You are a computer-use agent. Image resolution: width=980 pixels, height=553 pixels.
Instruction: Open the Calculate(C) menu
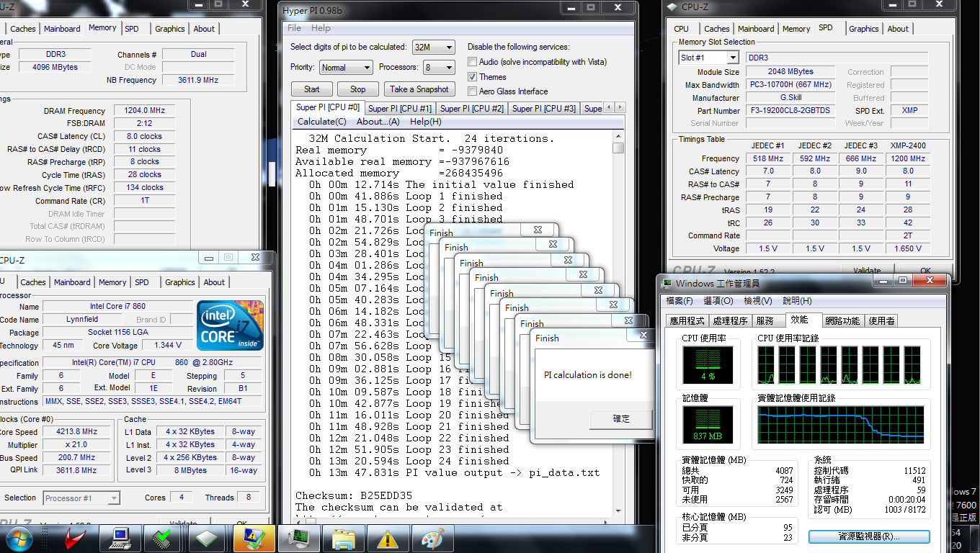pos(321,122)
